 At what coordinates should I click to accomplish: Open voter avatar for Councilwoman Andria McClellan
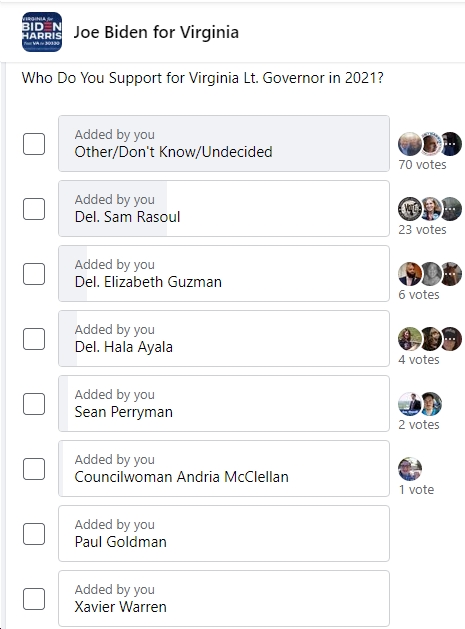(410, 469)
